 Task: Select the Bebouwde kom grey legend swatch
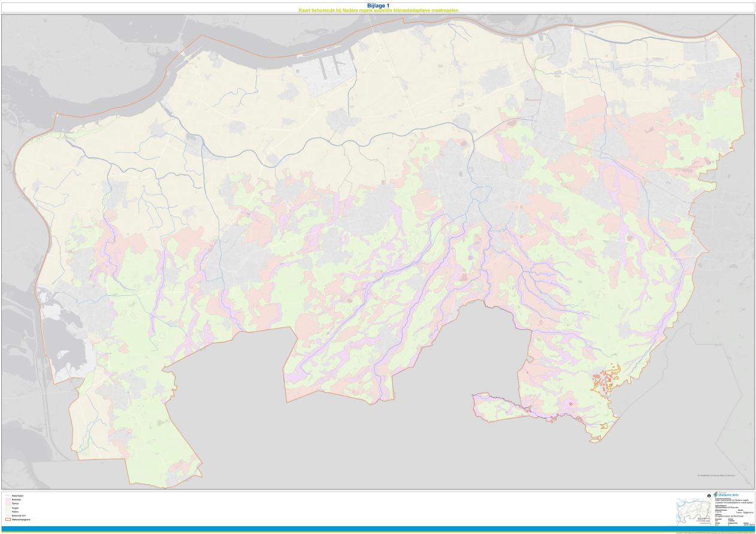(7, 516)
